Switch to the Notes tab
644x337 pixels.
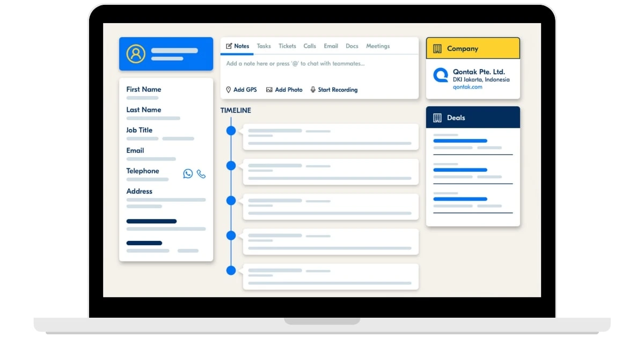tap(238, 46)
